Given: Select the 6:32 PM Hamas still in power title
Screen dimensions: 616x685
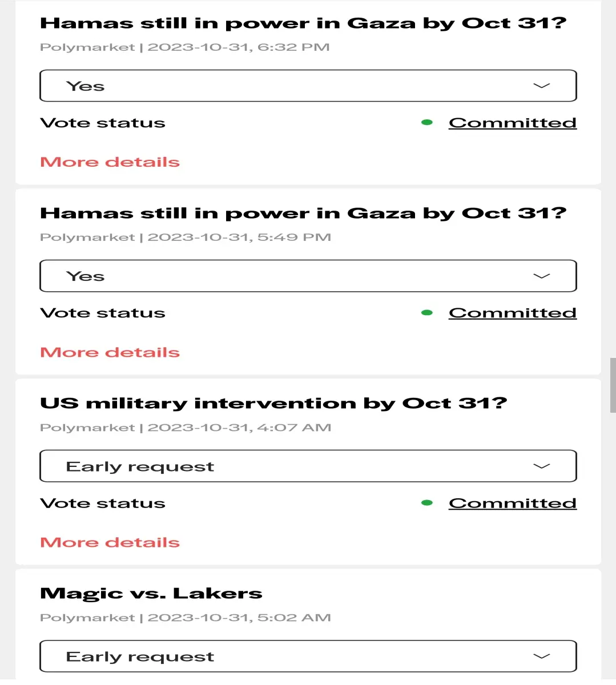Looking at the screenshot, I should tap(303, 23).
